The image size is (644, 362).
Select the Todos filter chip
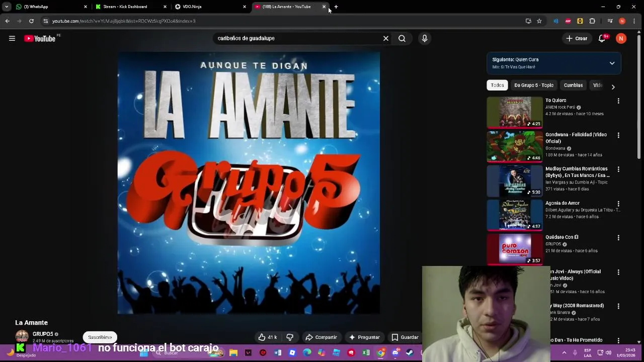pyautogui.click(x=498, y=85)
